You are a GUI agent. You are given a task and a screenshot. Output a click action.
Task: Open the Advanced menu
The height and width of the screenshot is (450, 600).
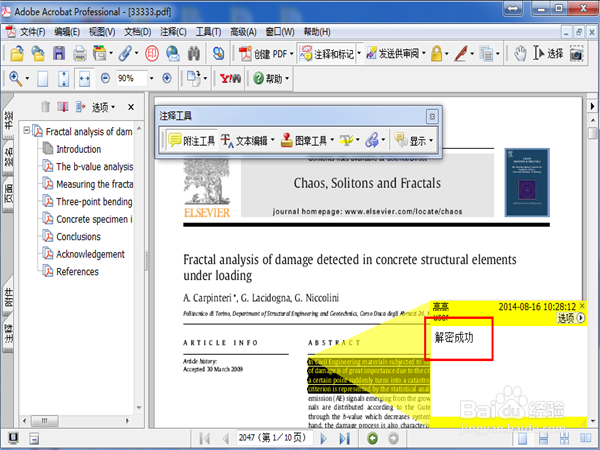(243, 32)
